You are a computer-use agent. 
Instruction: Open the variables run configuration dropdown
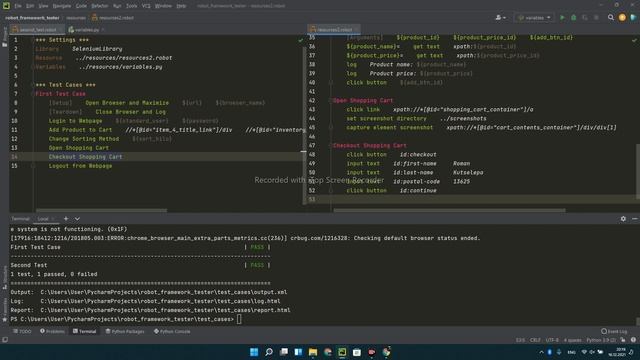click(535, 18)
